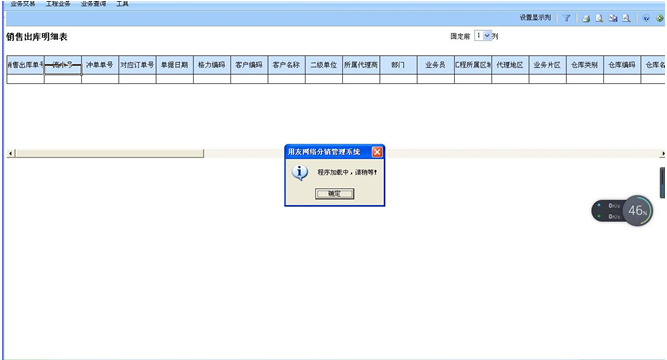Open the 业务查询 menu
Viewport: 667px width, 360px height.
(x=93, y=4)
